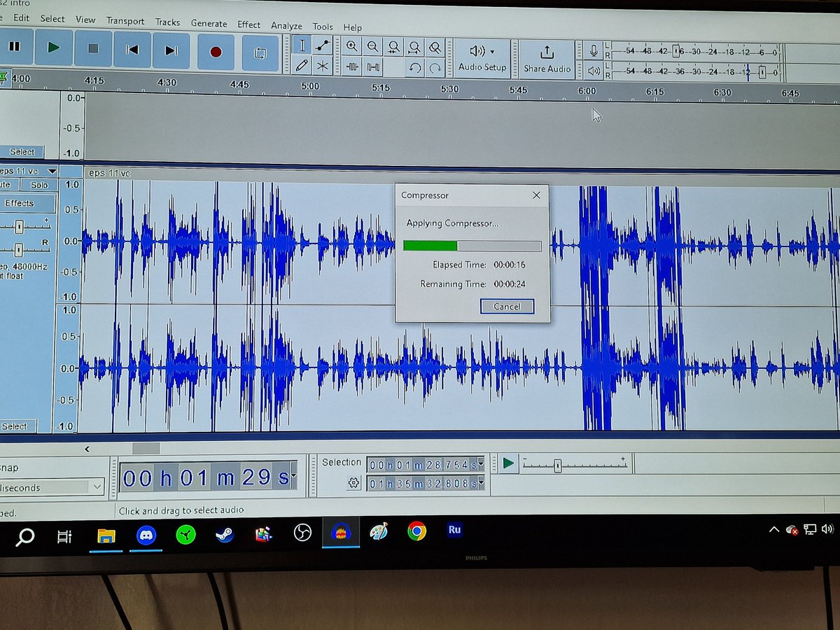
Task: Adjust the eps 11 vc track gain slider
Action: (x=20, y=226)
